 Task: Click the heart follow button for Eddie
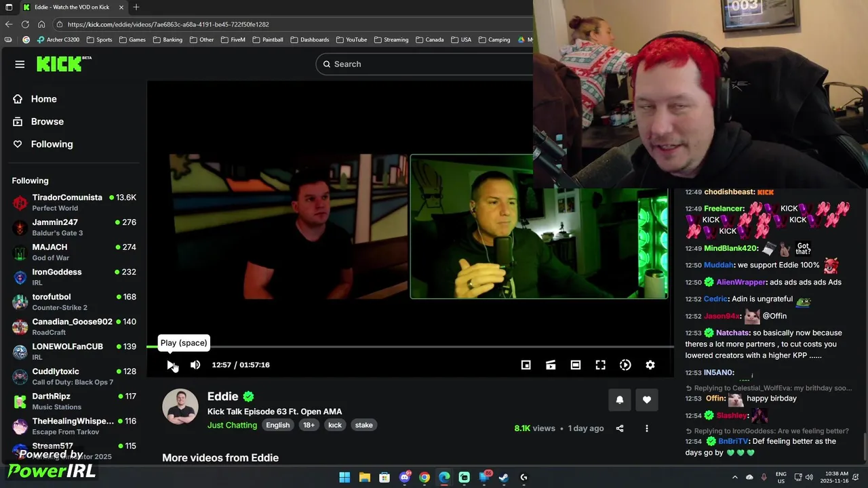[647, 400]
